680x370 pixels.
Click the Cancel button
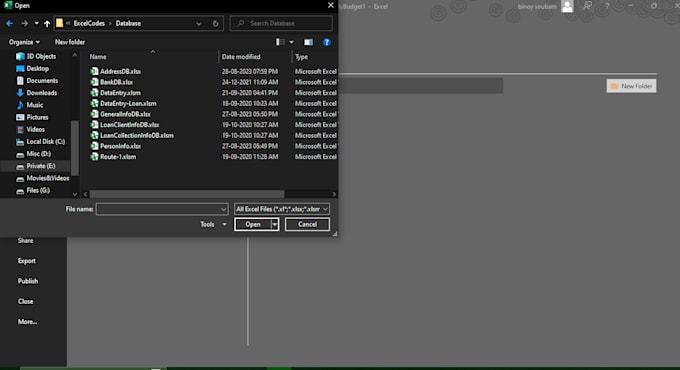(307, 224)
